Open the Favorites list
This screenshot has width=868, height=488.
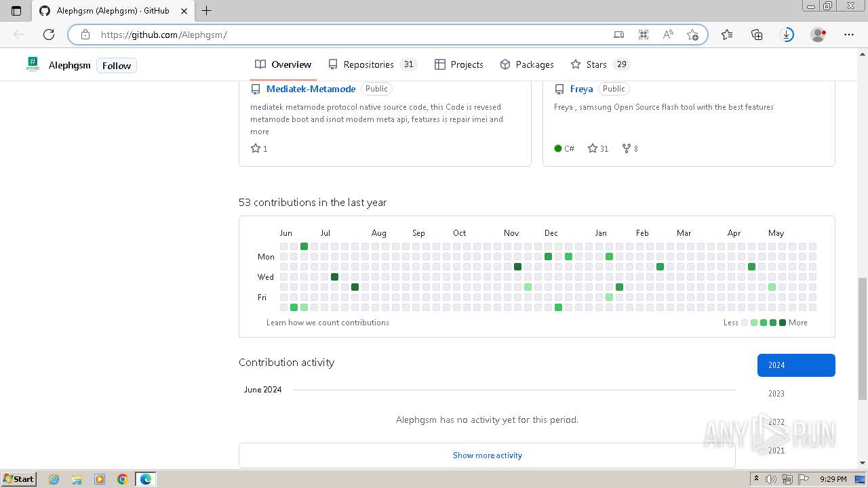point(727,35)
